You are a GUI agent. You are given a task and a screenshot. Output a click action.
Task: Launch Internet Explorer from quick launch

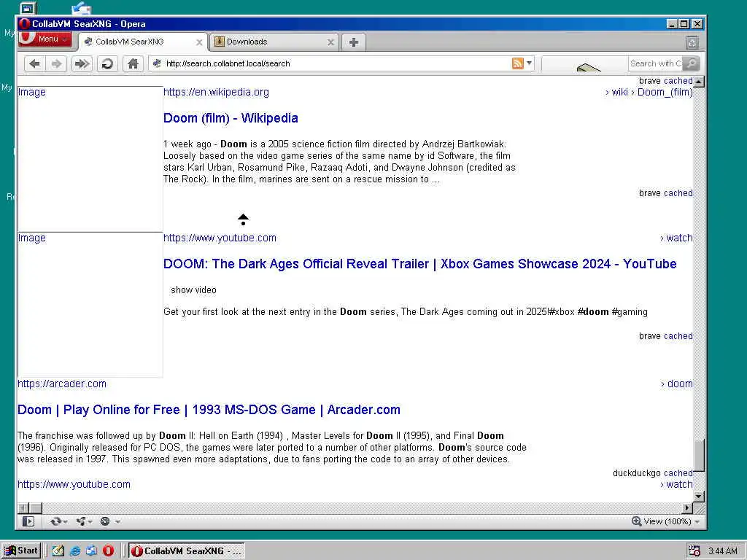pos(75,551)
